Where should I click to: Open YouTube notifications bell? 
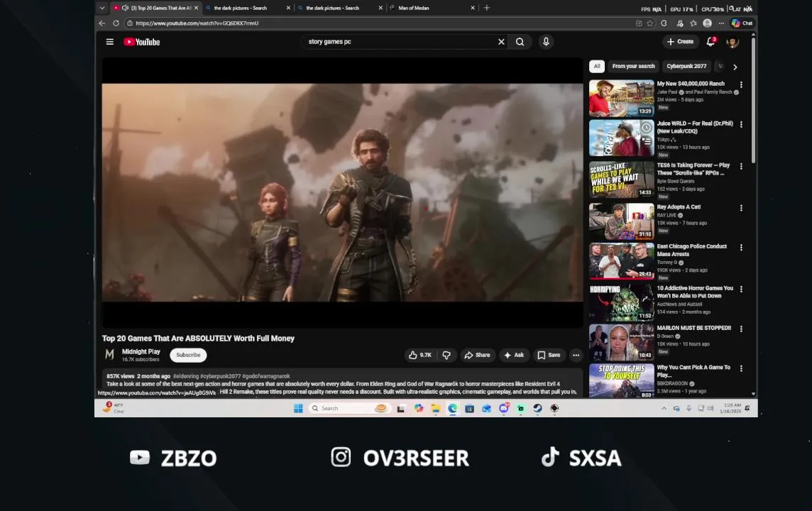click(x=711, y=41)
